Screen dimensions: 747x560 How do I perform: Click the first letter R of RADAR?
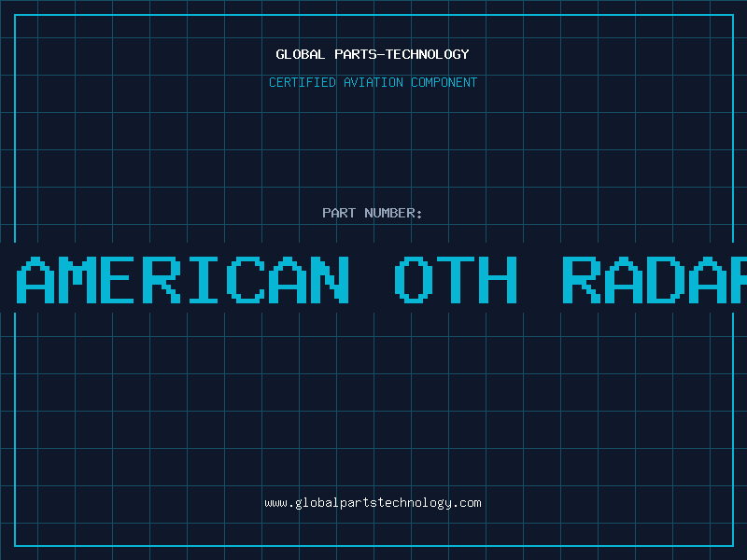click(582, 280)
